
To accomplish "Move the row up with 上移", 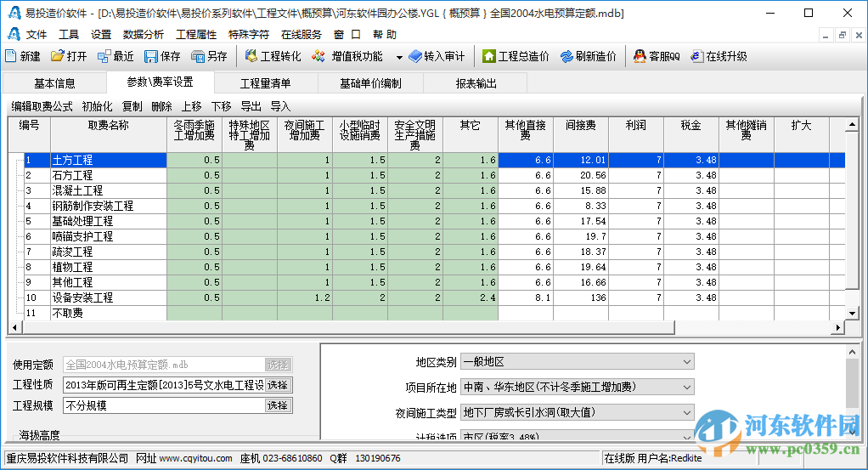I will pos(192,106).
